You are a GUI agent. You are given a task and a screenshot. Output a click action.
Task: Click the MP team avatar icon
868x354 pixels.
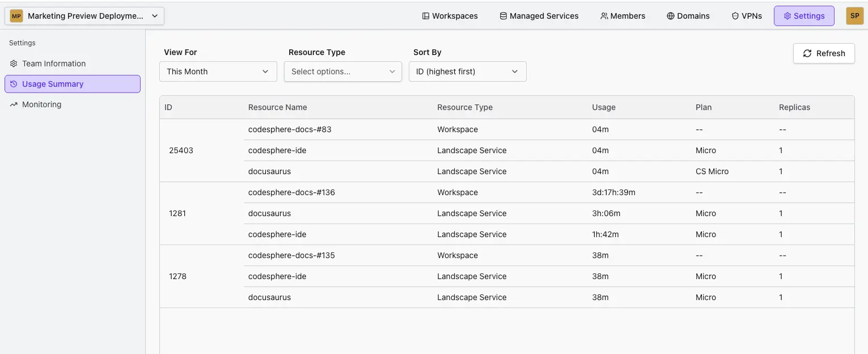coord(16,16)
